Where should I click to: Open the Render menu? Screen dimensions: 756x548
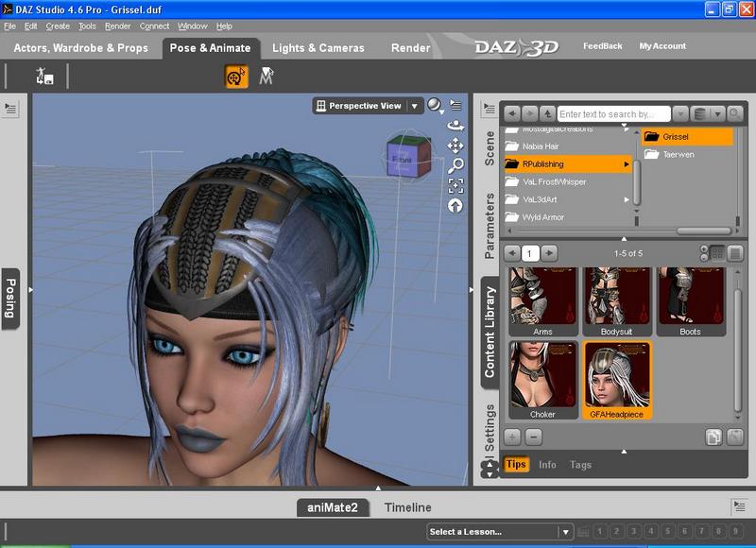pyautogui.click(x=117, y=26)
